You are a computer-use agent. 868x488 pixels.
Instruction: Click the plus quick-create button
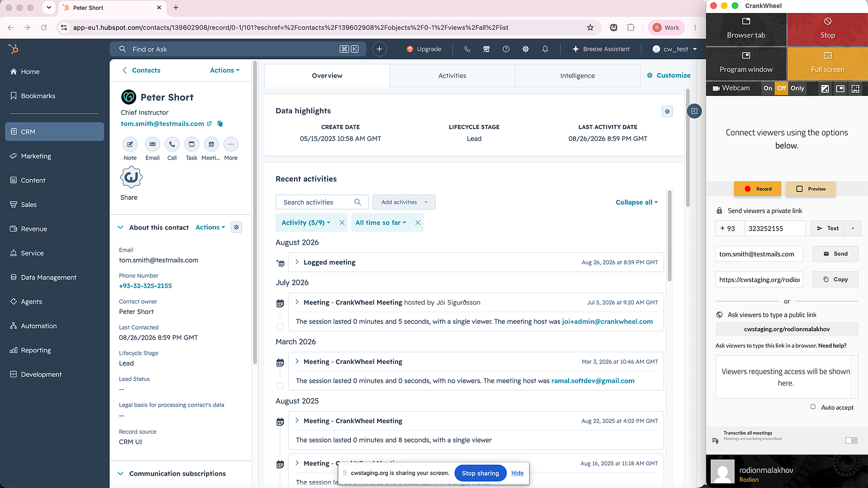[379, 49]
